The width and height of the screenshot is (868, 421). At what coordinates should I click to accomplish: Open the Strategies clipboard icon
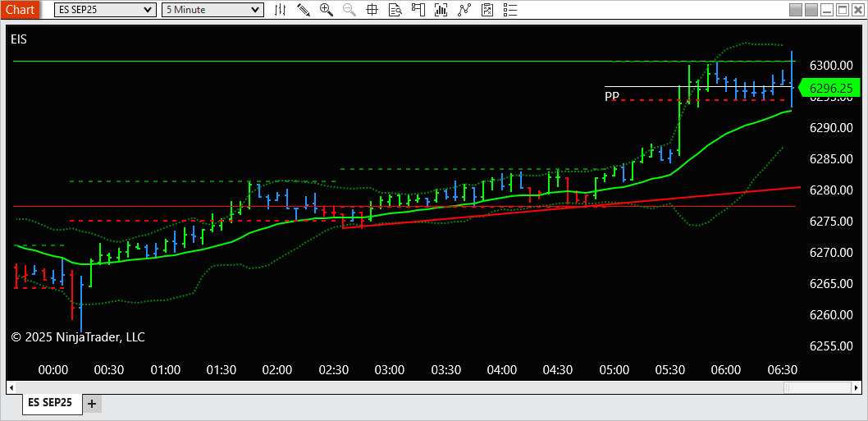[487, 9]
